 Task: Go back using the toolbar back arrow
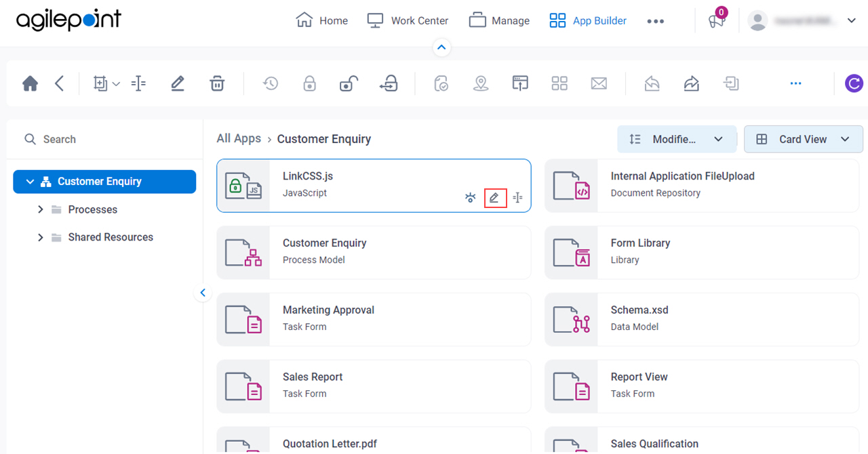coord(60,83)
